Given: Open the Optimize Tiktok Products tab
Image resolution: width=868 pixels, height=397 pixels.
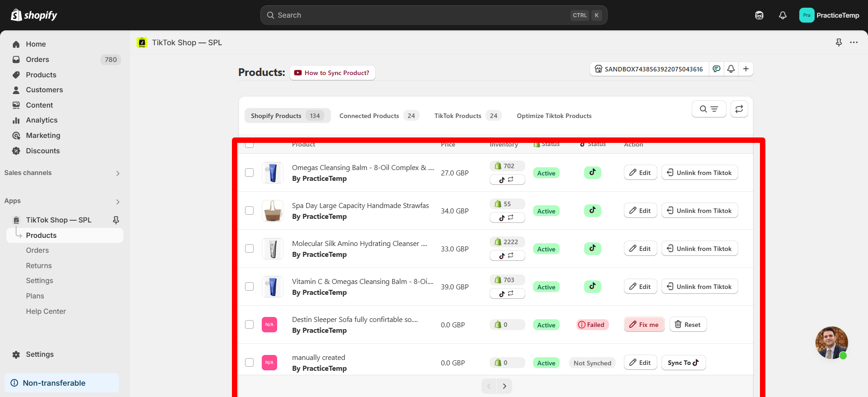Looking at the screenshot, I should (x=554, y=116).
